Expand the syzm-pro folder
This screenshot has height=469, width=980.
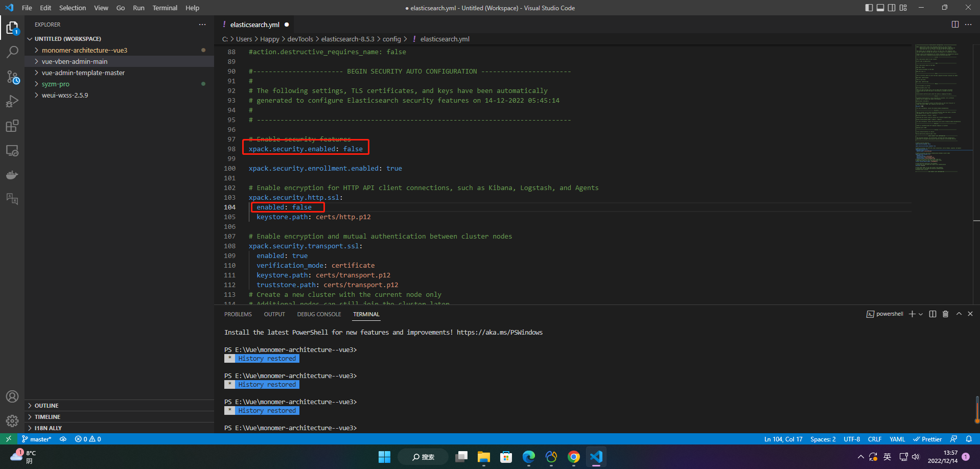(119, 84)
